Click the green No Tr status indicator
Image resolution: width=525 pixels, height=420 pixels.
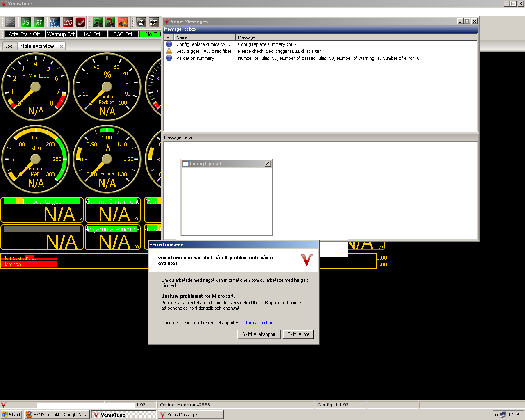151,34
